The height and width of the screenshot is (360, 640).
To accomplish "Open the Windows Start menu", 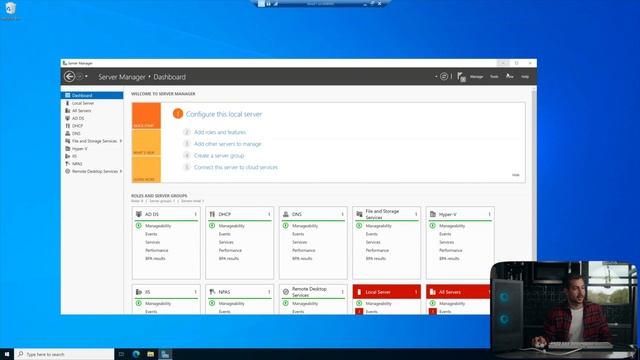I will click(7, 354).
